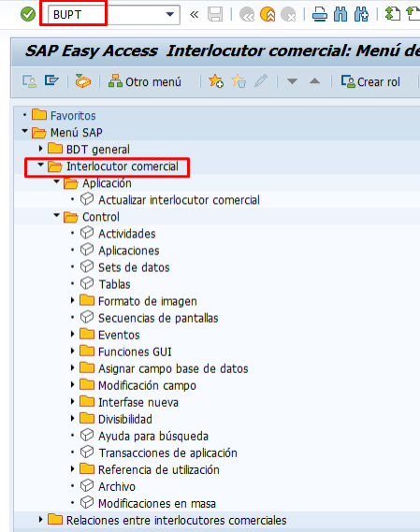
Task: Expand the BDT general folder
Action: click(41, 149)
